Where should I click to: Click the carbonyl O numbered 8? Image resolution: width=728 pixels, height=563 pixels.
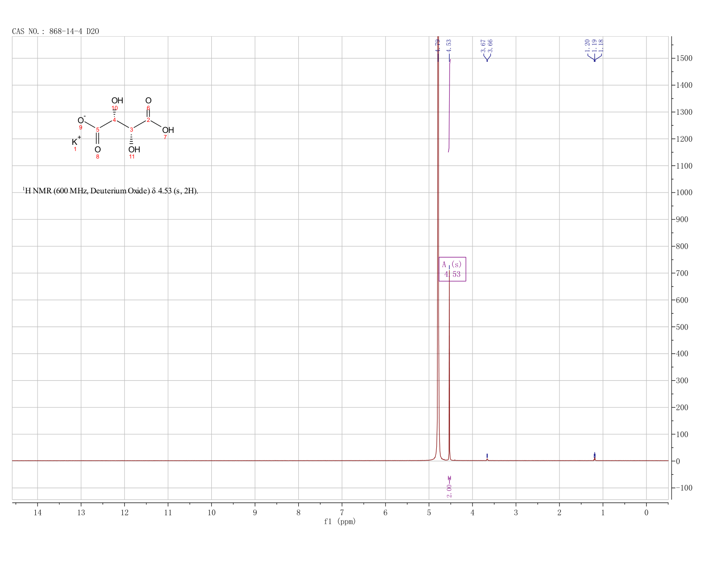tap(98, 149)
